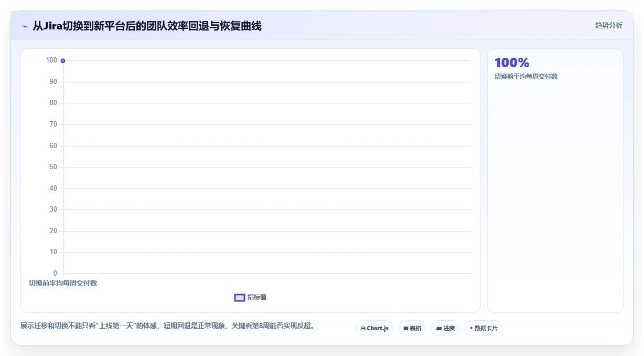
Task: Click the 进度 tag
Action: 445,328
